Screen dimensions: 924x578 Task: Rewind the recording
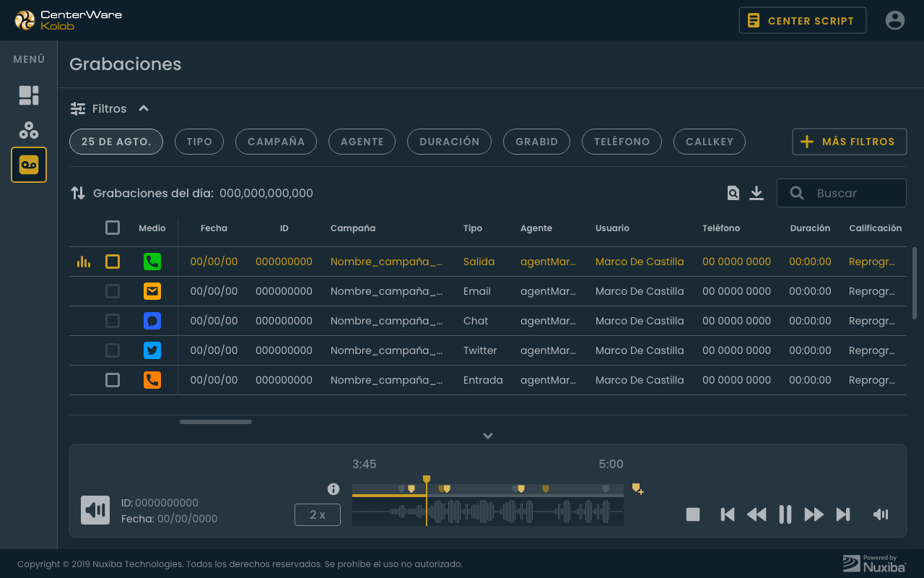pyautogui.click(x=757, y=514)
